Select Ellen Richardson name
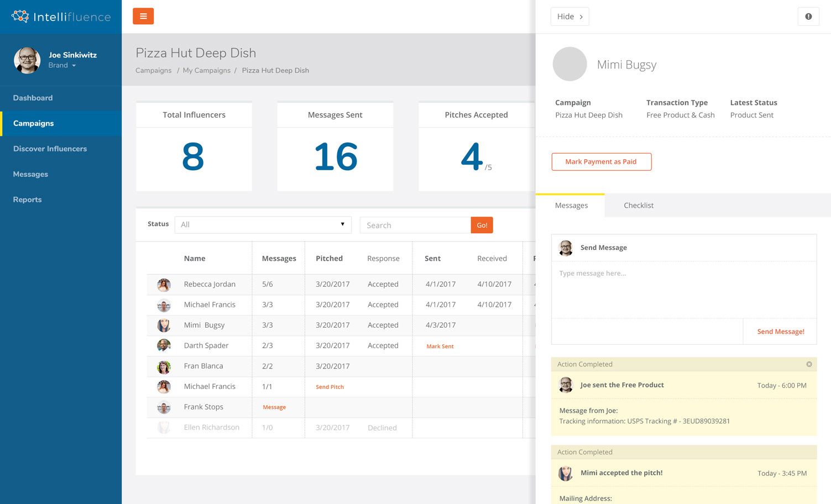The width and height of the screenshot is (831, 504). click(x=212, y=427)
